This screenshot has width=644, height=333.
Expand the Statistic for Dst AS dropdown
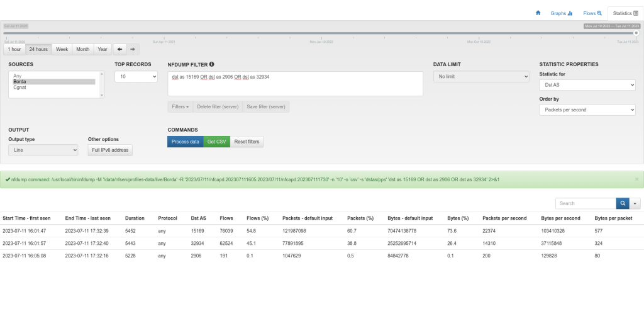[x=587, y=83]
